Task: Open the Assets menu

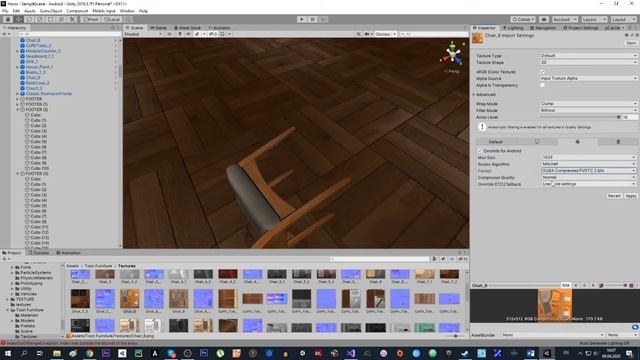Action: click(30, 11)
